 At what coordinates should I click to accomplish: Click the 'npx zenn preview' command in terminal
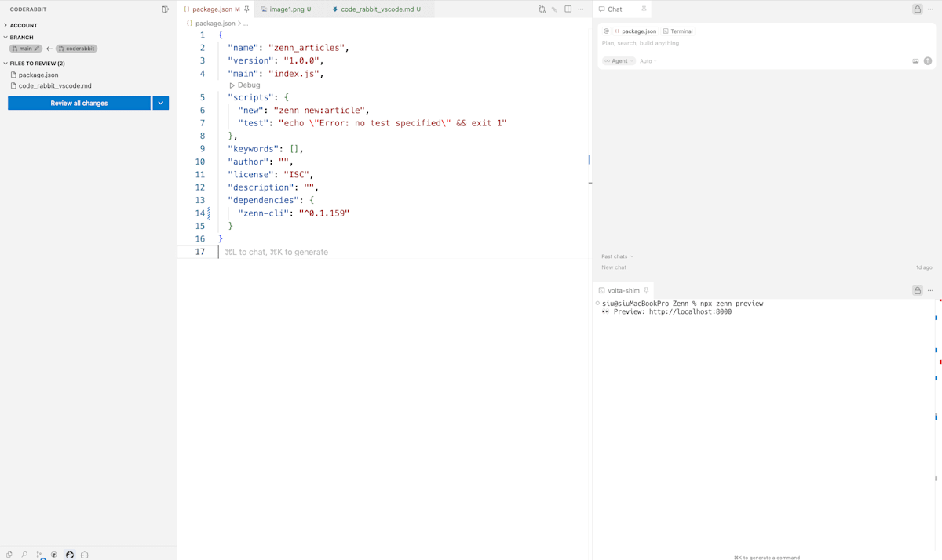[732, 304]
